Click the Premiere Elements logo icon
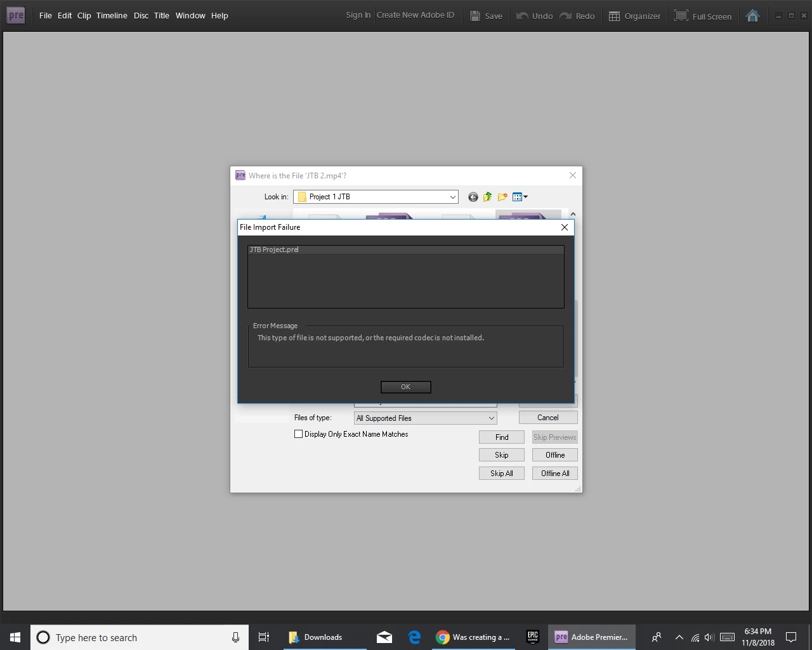Viewport: 812px width, 650px height. click(16, 15)
